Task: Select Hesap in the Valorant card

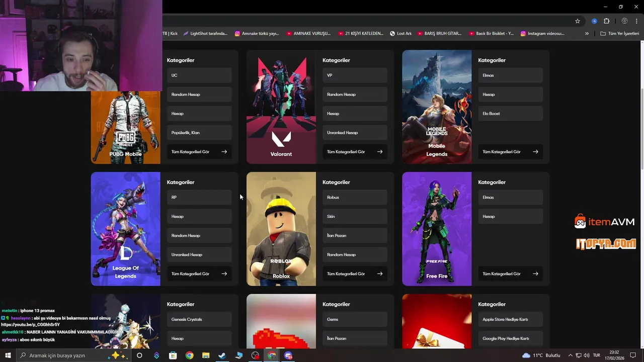Action: pos(355,114)
